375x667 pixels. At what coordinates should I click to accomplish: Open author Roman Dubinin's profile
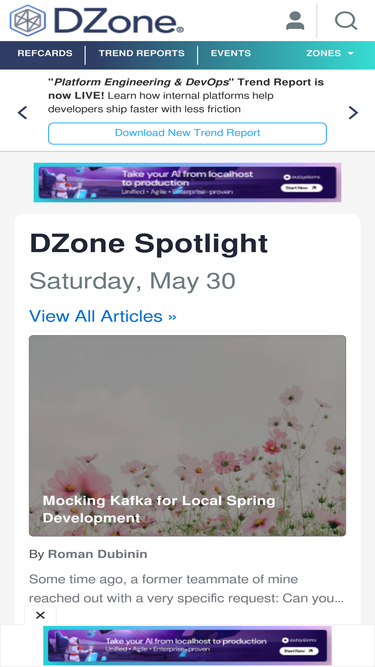coord(97,554)
